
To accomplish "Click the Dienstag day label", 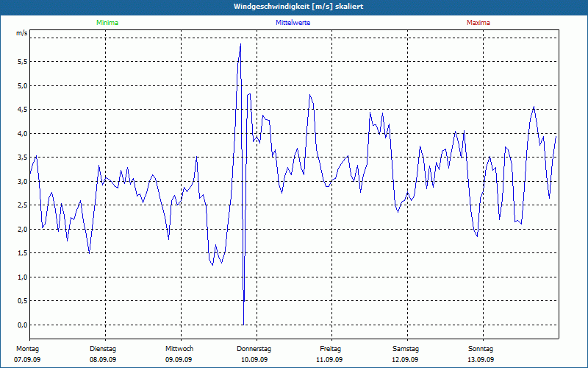I will click(103, 349).
